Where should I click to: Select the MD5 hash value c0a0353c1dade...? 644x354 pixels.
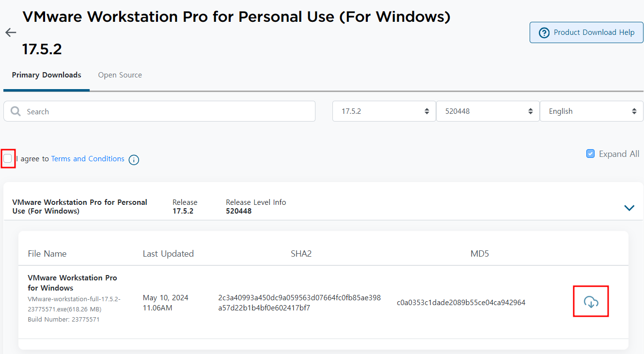(x=461, y=303)
